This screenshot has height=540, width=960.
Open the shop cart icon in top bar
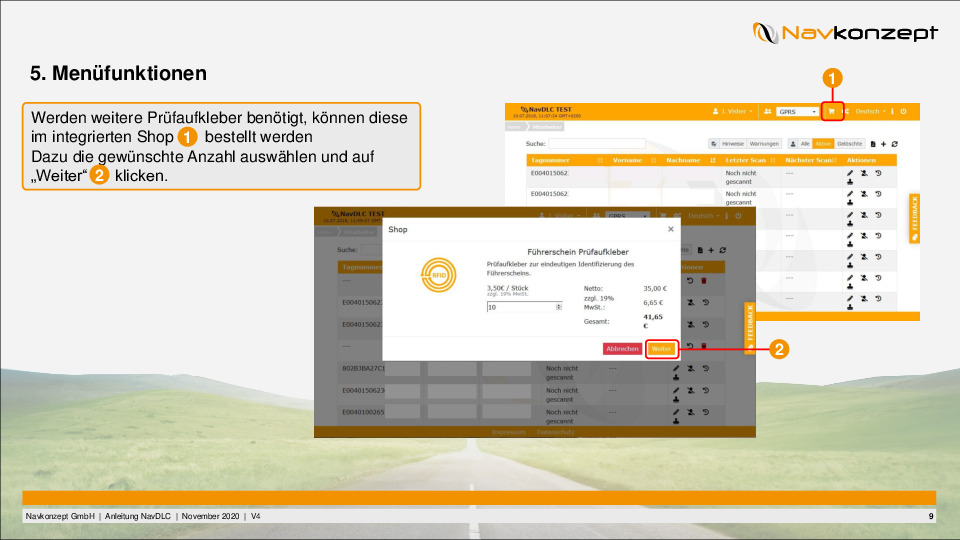click(831, 112)
